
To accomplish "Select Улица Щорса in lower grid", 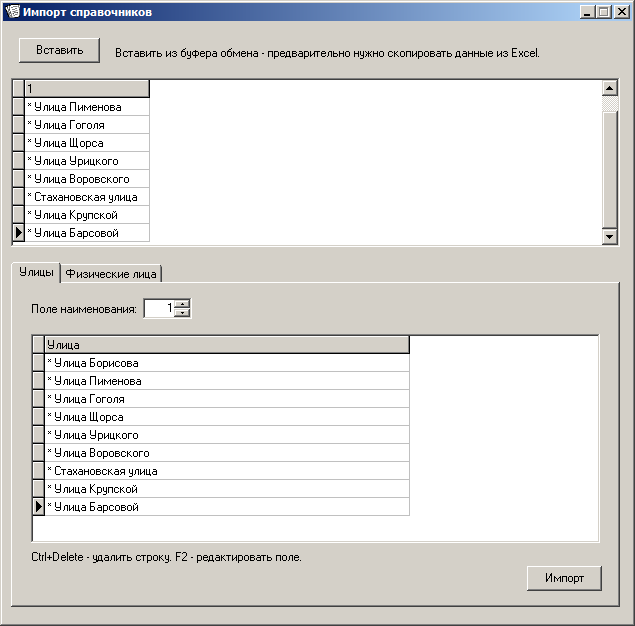I will (x=226, y=417).
